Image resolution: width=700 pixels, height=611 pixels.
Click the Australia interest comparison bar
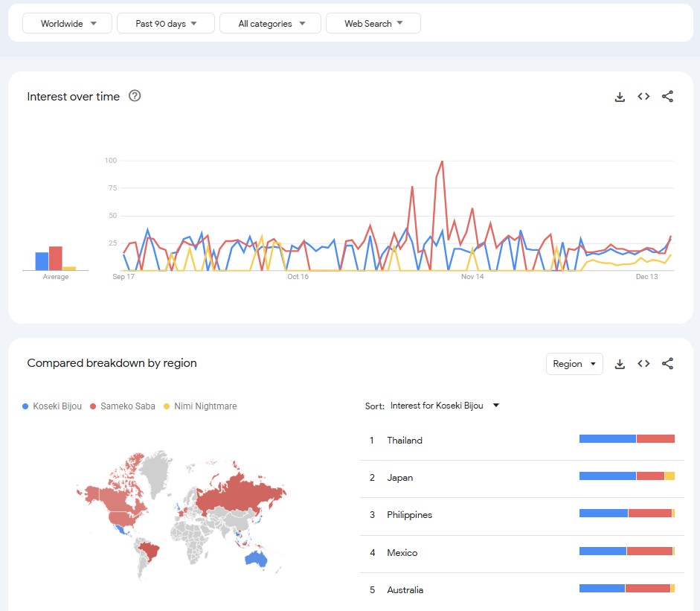[x=627, y=588]
